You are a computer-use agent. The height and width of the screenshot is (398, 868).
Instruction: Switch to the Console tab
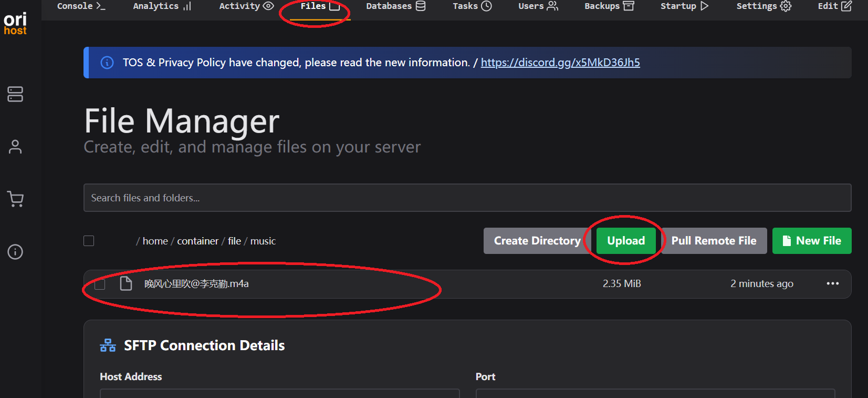81,6
